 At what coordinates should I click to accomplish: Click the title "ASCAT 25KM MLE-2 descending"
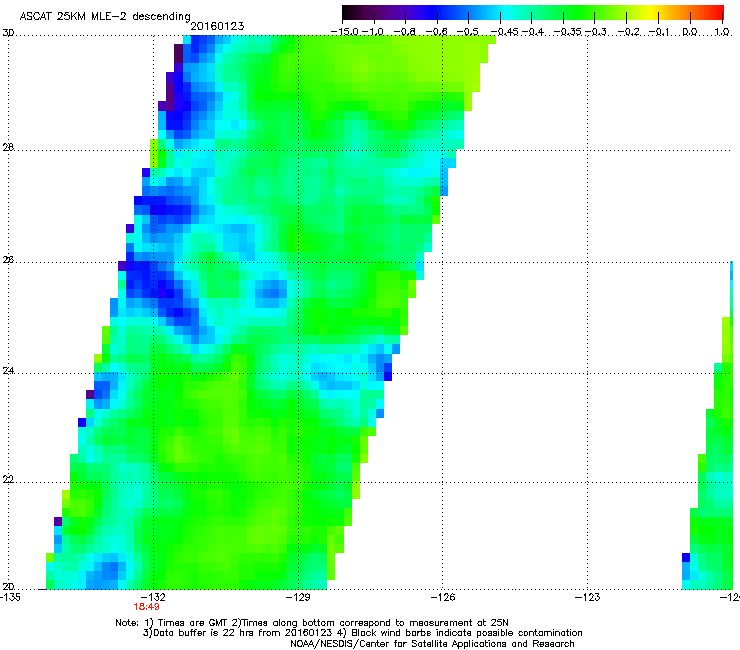[x=105, y=17]
